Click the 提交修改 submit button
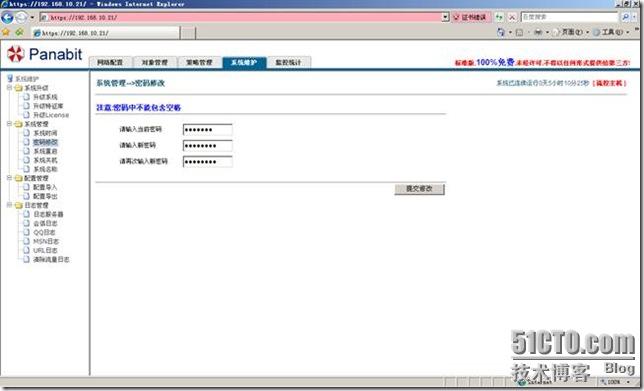 click(x=419, y=189)
